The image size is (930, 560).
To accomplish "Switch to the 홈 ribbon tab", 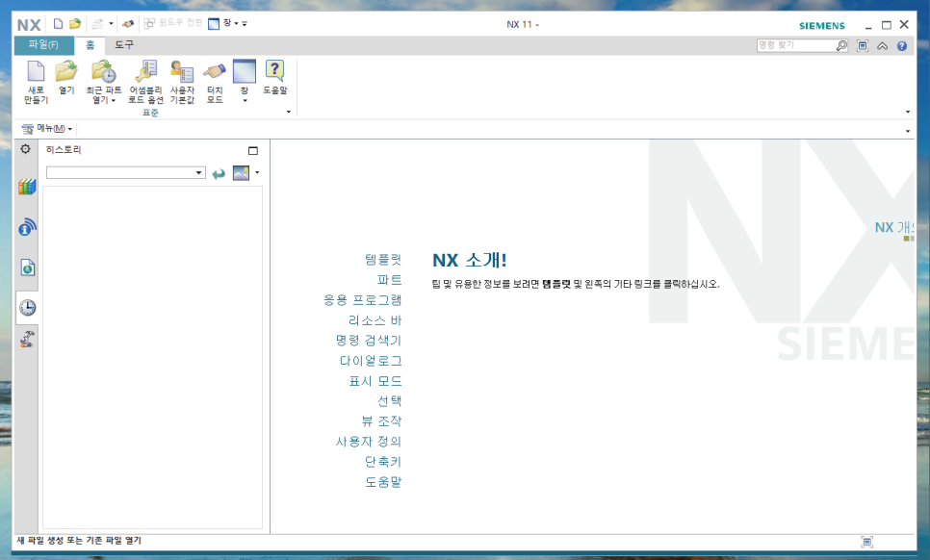I will click(x=90, y=45).
